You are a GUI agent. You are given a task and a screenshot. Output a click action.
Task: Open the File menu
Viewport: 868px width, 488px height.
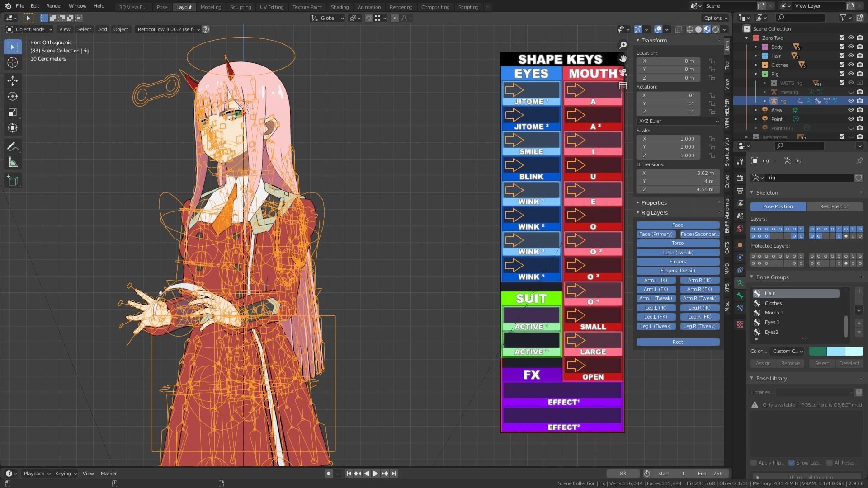click(20, 6)
